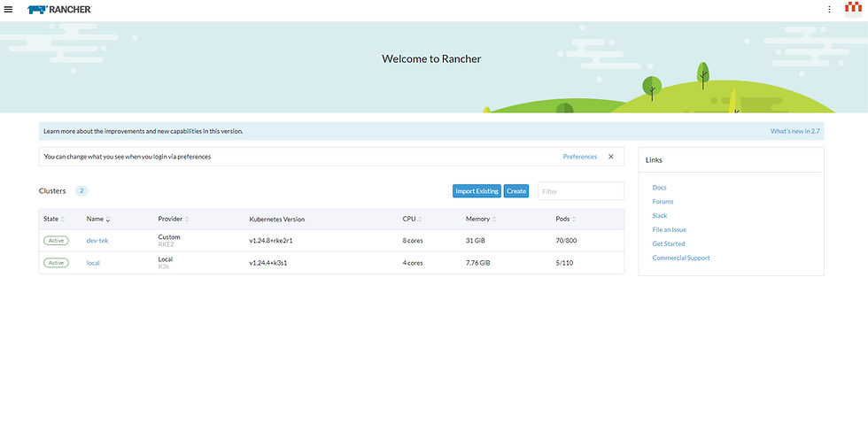This screenshot has width=868, height=432.
Task: Open the vertical dots page actions menu
Action: tap(829, 10)
